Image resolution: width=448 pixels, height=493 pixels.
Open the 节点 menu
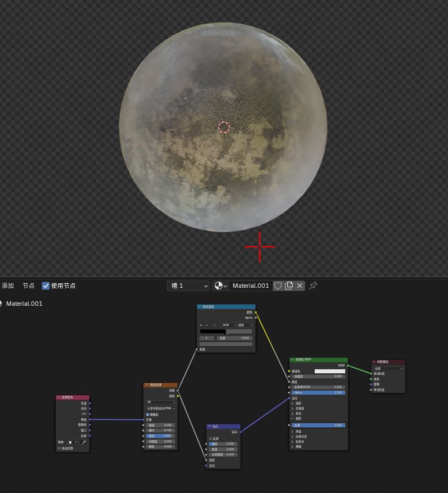coord(28,286)
